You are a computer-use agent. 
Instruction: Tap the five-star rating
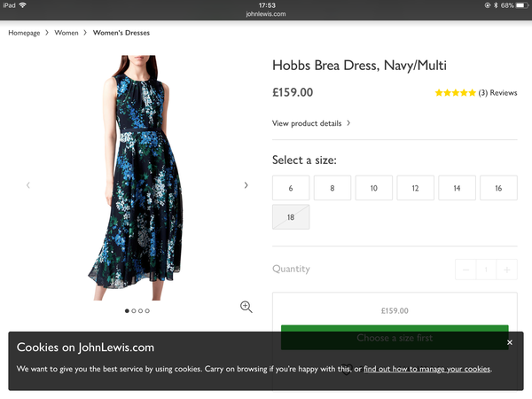tap(456, 92)
